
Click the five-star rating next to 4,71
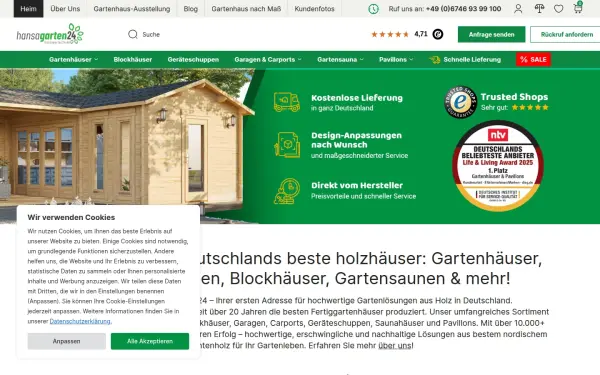390,34
